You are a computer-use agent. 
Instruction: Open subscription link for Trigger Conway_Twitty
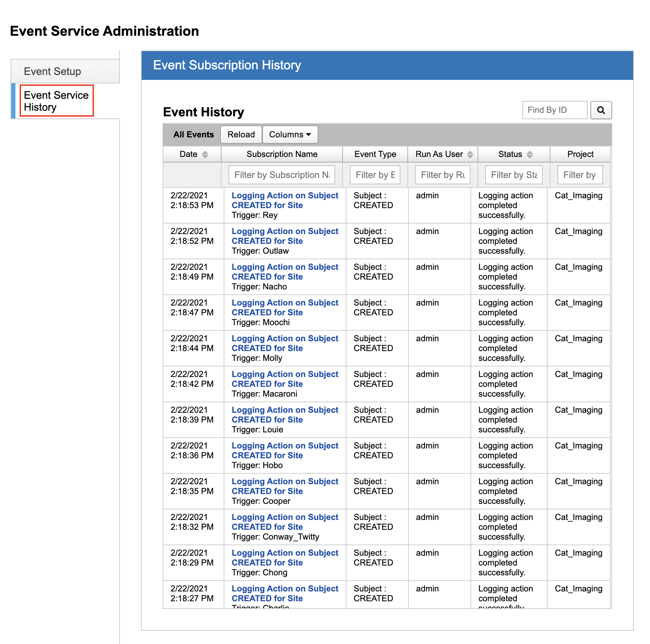point(285,522)
